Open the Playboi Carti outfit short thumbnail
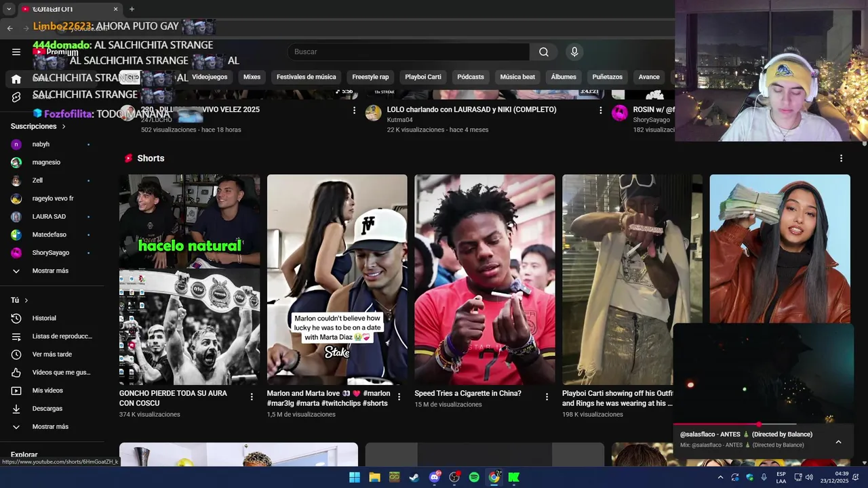 point(632,279)
